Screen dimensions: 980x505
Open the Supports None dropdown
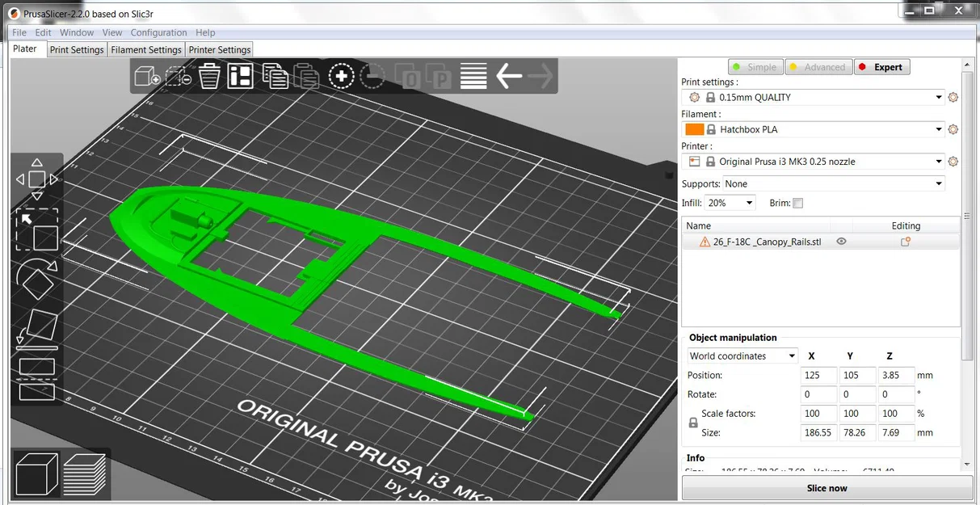coord(834,184)
